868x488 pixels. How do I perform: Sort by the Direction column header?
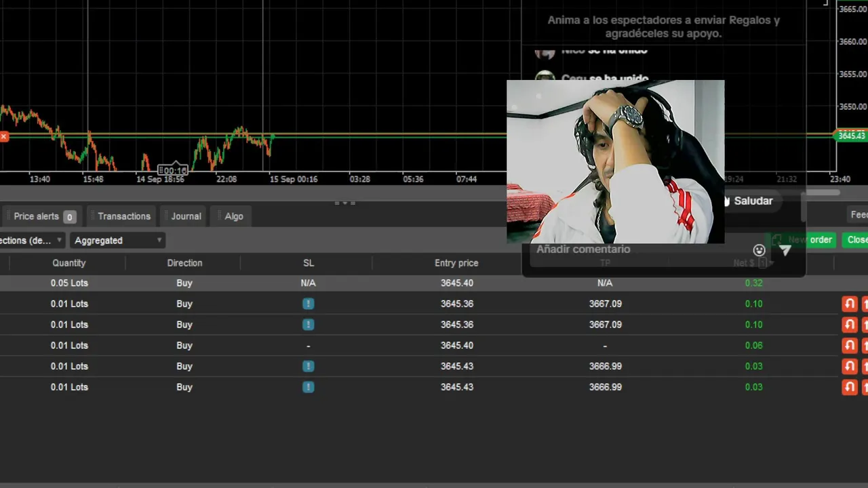[x=184, y=263]
